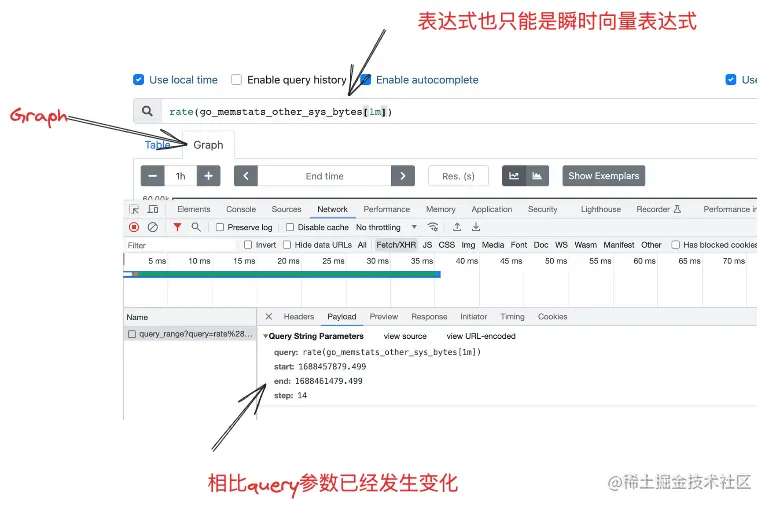Import a HAR file with the upload icon
Viewport: 767px width, 507px height.
tap(457, 227)
